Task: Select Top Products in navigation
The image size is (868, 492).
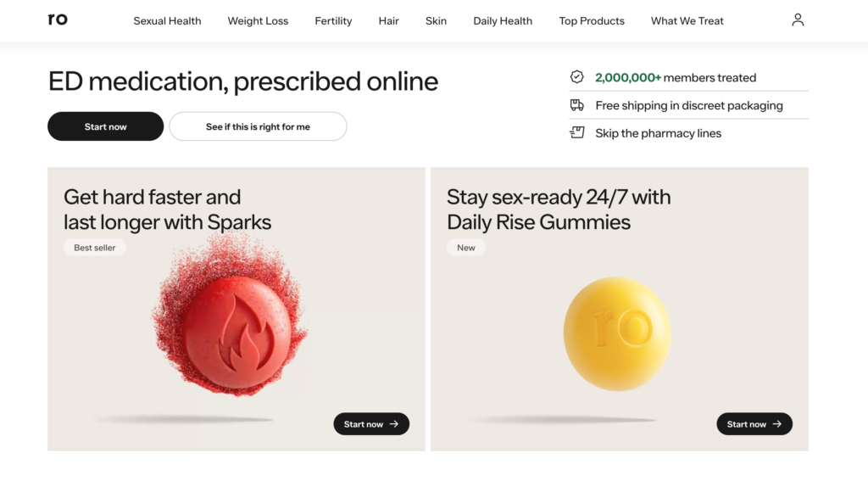Action: tap(591, 21)
